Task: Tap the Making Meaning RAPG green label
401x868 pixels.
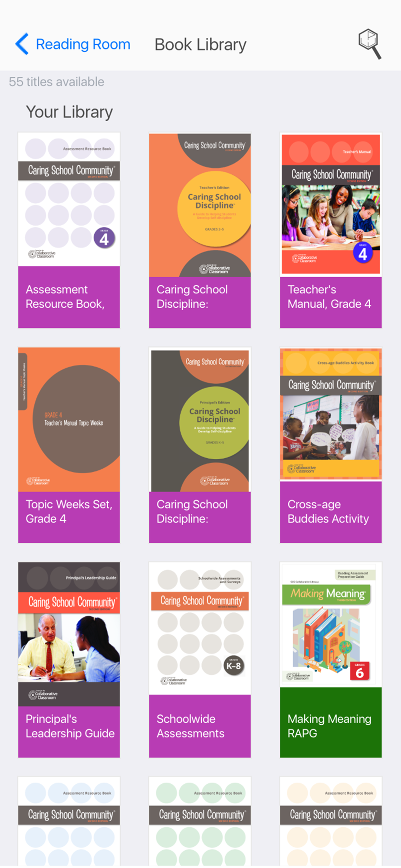Action: click(x=331, y=723)
